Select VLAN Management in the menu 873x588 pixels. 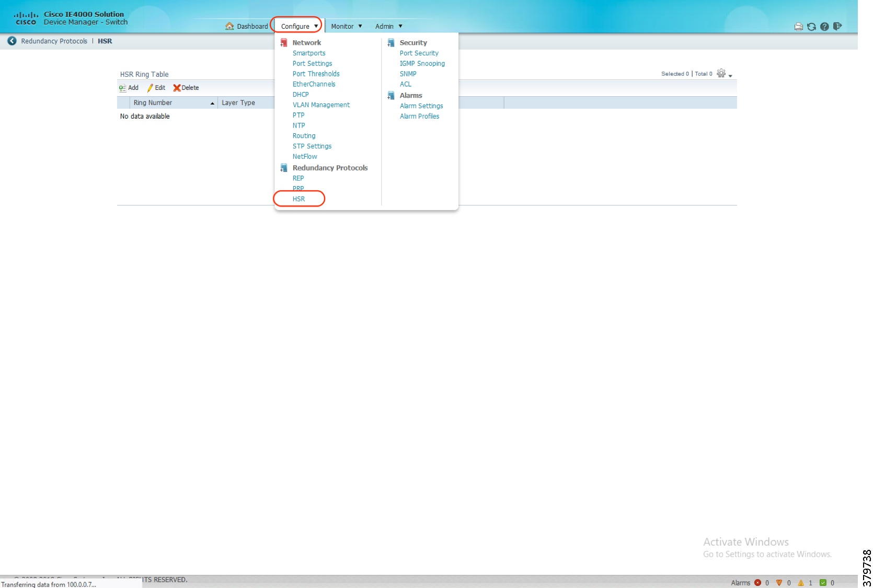coord(321,105)
